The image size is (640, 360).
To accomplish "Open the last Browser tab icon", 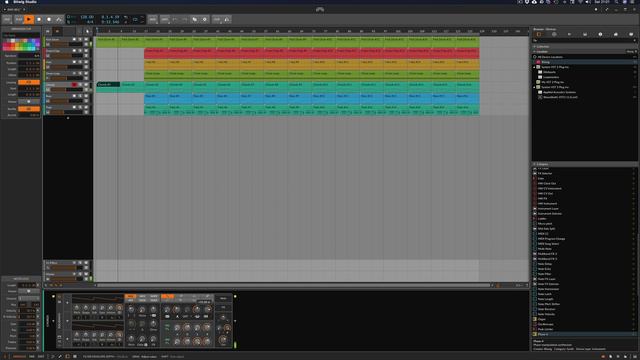I will coord(631,35).
